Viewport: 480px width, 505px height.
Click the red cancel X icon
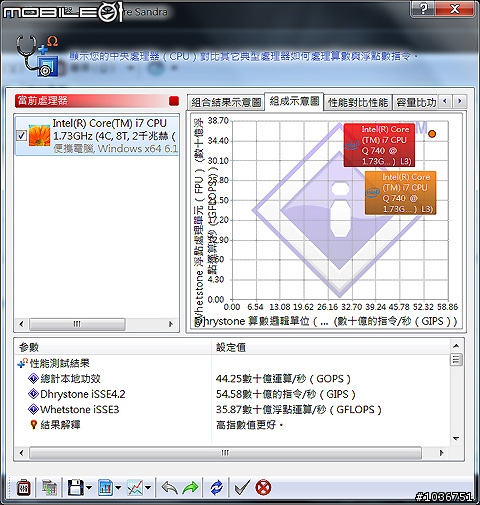coord(263,488)
